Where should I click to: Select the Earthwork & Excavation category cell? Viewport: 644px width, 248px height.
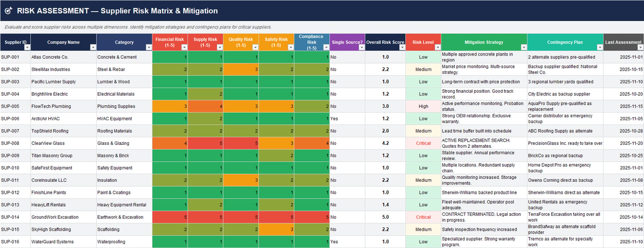point(124,217)
